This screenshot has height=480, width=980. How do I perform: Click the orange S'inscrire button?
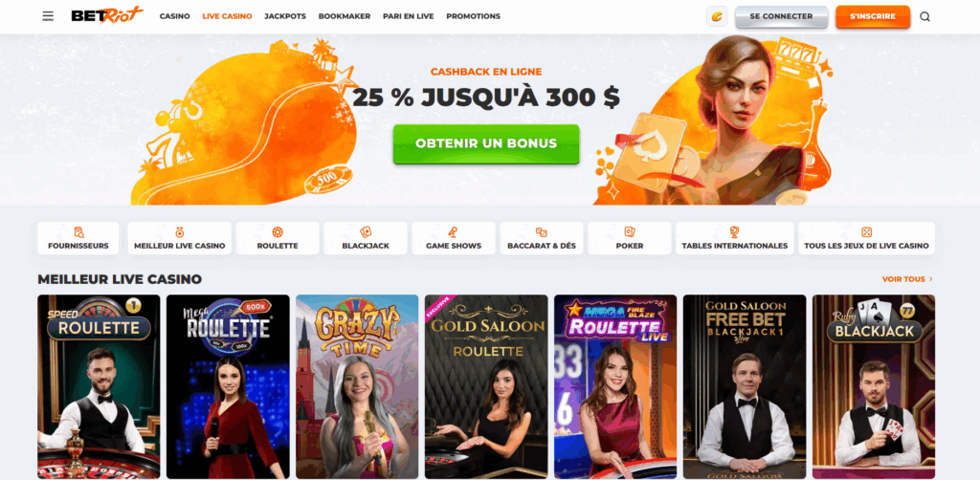[x=873, y=17]
